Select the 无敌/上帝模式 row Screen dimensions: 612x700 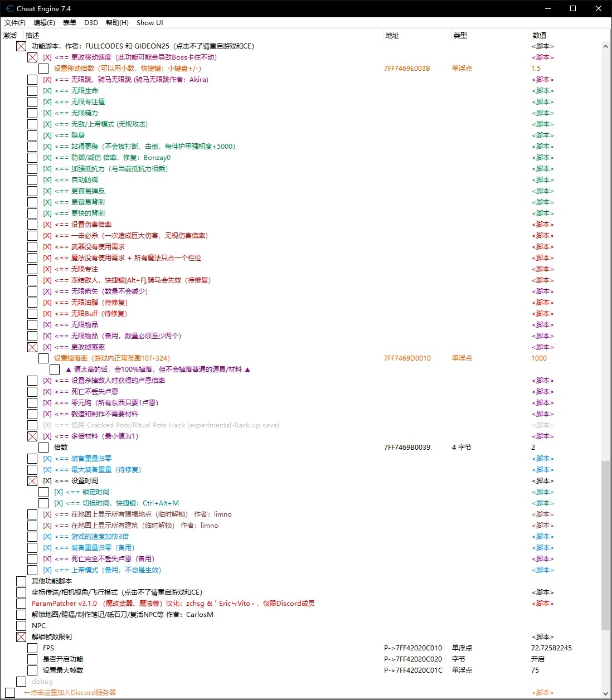point(95,124)
